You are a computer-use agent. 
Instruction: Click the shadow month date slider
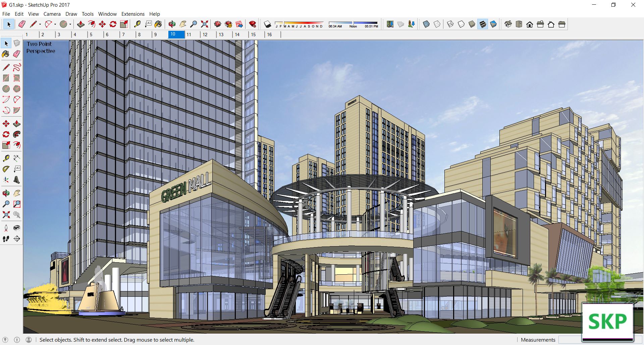tap(299, 24)
